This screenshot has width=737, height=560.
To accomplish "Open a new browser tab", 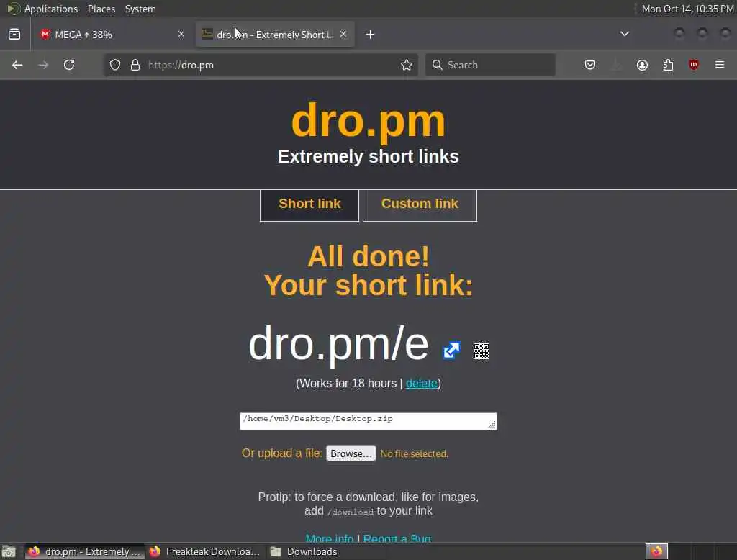I will click(x=371, y=35).
